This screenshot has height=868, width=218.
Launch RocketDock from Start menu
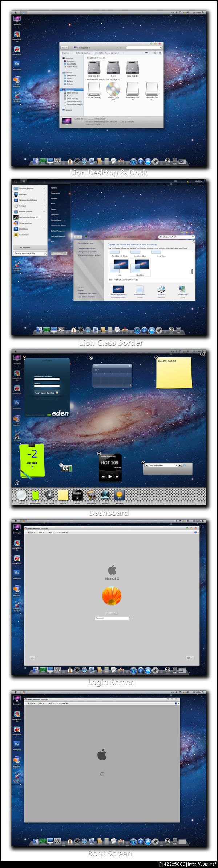pyautogui.click(x=28, y=235)
